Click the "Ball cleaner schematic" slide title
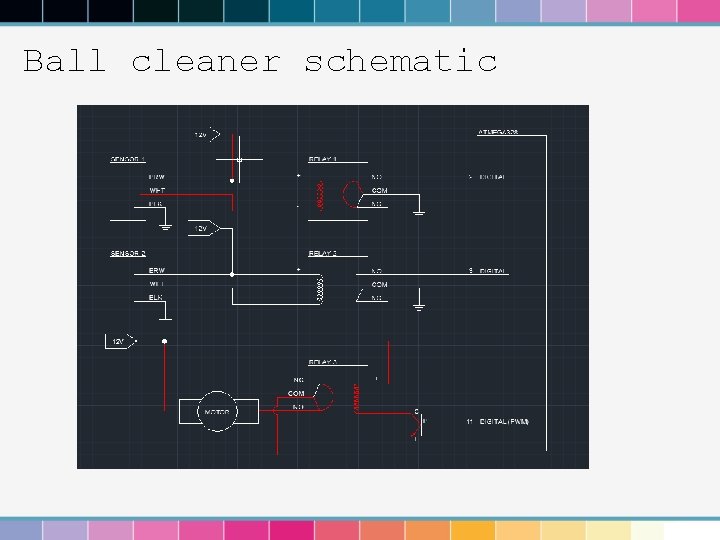Image resolution: width=720 pixels, height=540 pixels. click(x=260, y=61)
